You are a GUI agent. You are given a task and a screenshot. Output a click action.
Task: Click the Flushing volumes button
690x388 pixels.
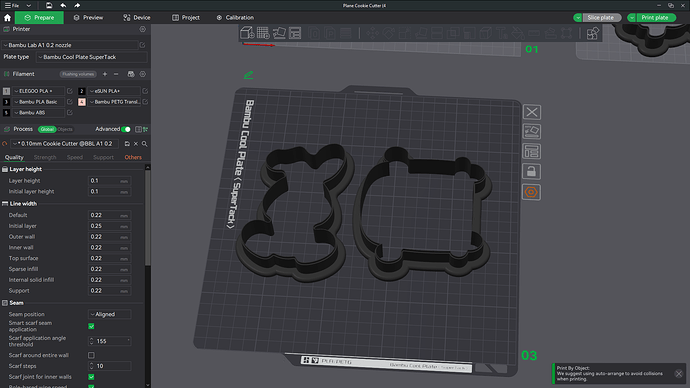click(78, 74)
